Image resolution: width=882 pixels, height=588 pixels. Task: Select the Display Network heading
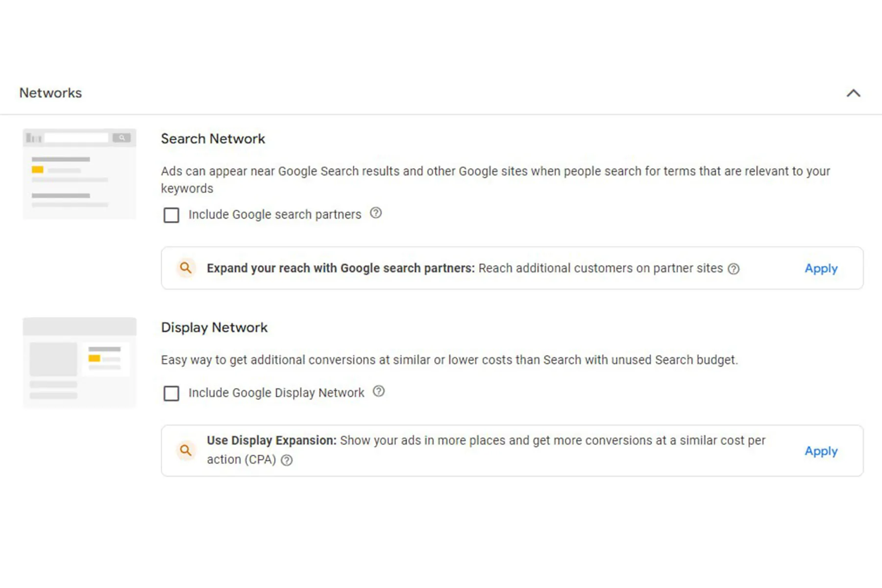[214, 327]
